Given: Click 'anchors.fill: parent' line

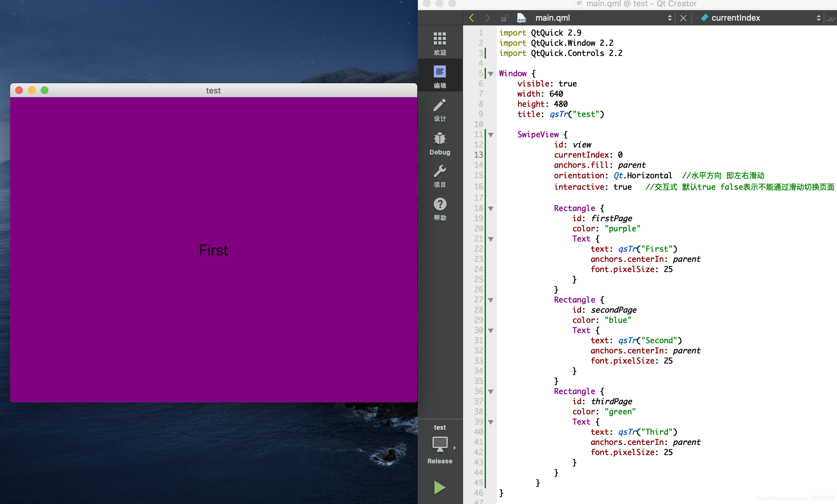Looking at the screenshot, I should pos(599,165).
